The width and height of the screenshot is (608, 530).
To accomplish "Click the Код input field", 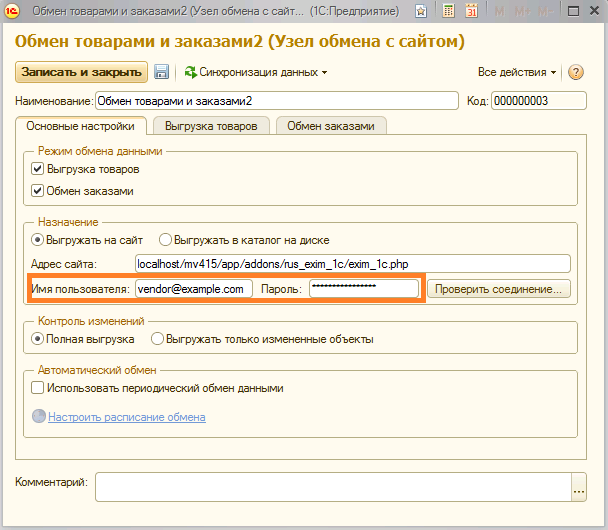I will coord(539,101).
